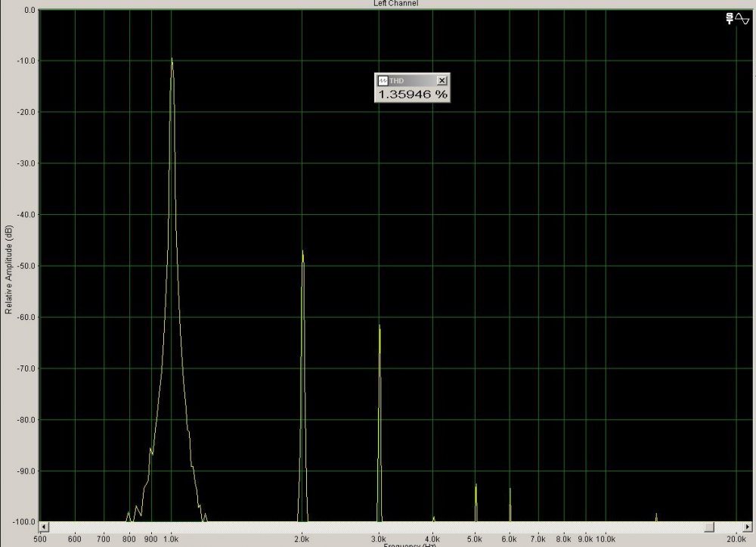Click the left arrow of horizontal scrollbar

44,527
